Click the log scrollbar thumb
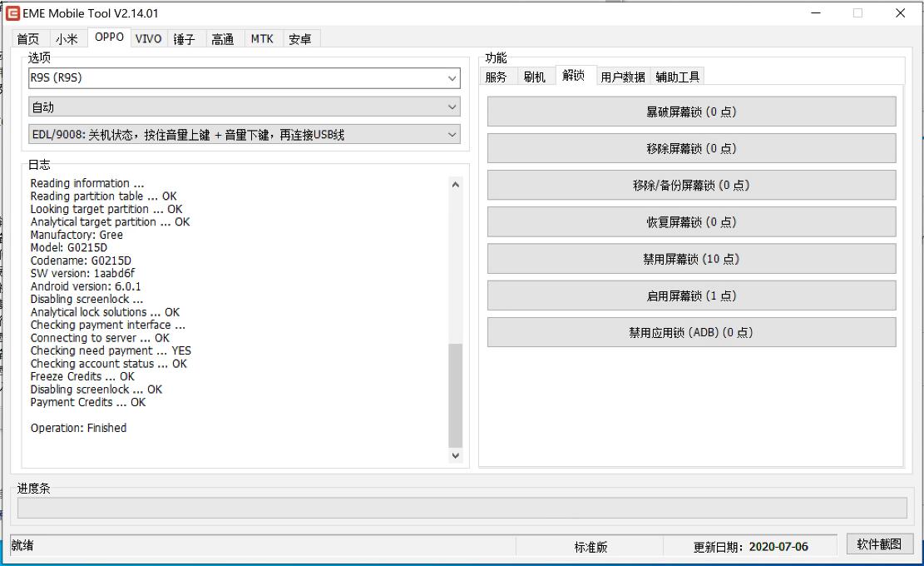The width and height of the screenshot is (924, 566). 455,395
